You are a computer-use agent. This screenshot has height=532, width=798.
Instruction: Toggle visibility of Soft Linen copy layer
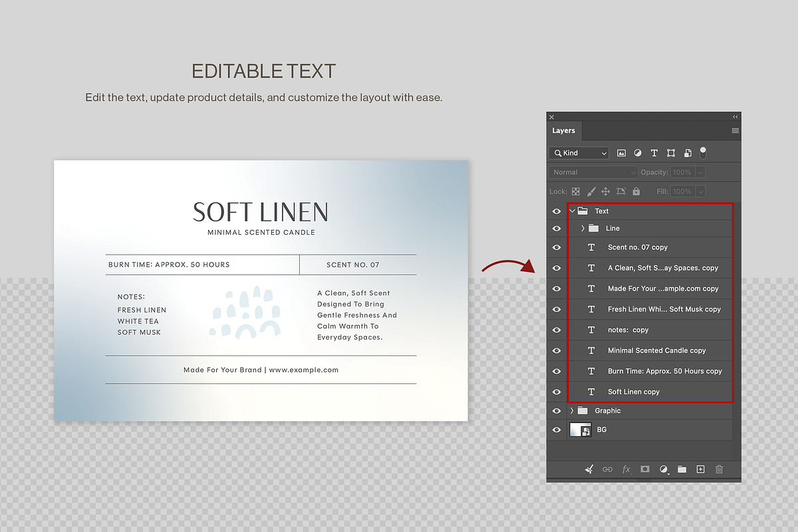click(x=557, y=392)
